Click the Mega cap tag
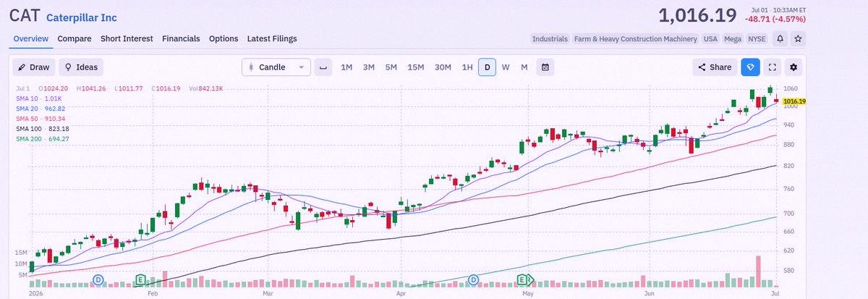 pos(733,38)
